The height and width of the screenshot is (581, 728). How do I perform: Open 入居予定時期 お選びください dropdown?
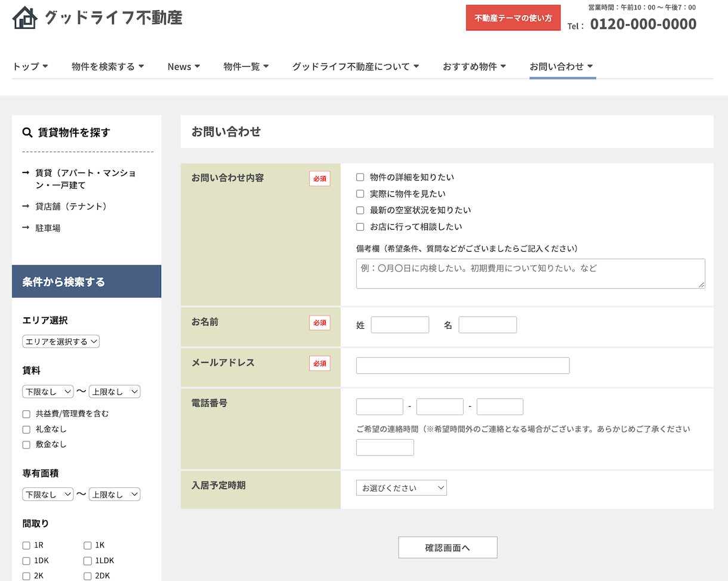coord(401,488)
